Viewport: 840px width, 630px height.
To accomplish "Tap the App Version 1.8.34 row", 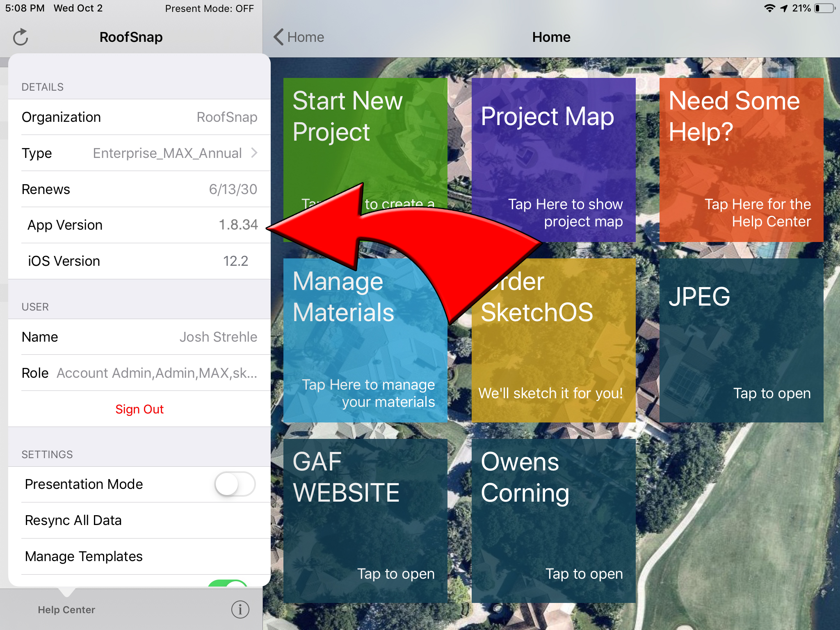I will (139, 225).
